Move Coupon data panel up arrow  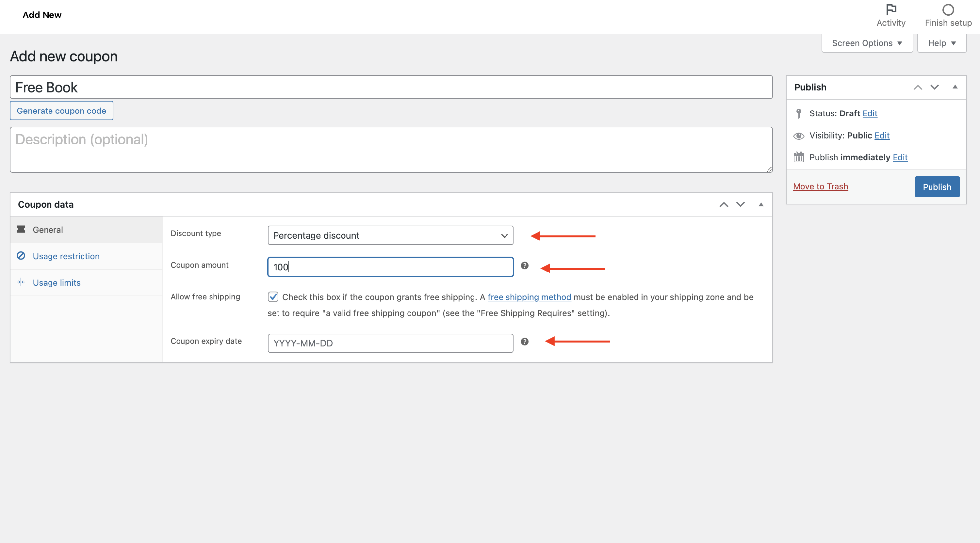[724, 205]
